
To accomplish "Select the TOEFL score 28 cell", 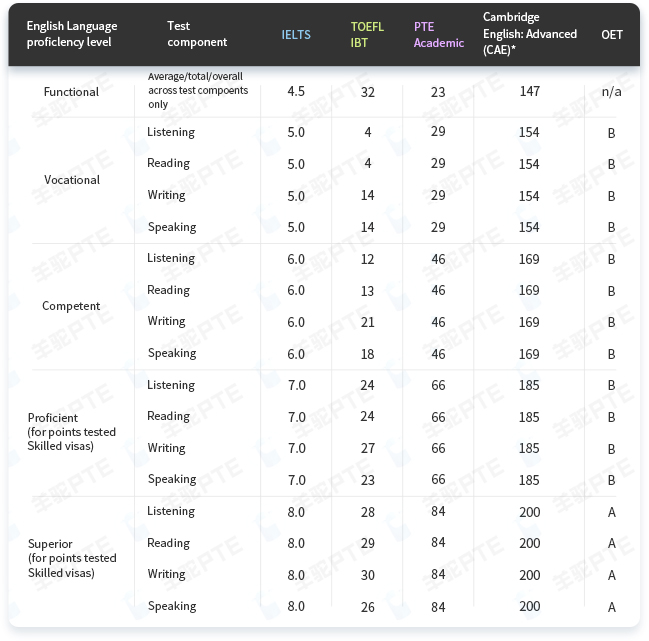I will (367, 512).
